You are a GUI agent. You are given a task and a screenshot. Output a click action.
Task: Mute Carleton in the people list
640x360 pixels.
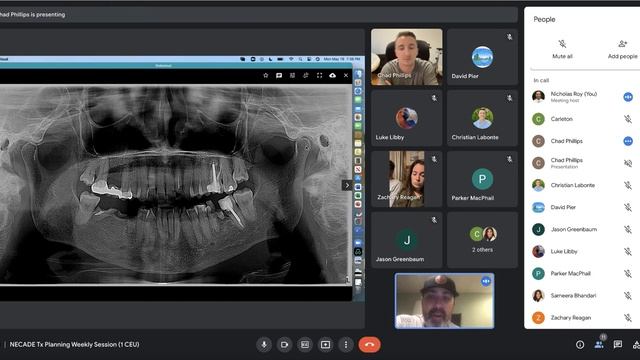pos(628,119)
